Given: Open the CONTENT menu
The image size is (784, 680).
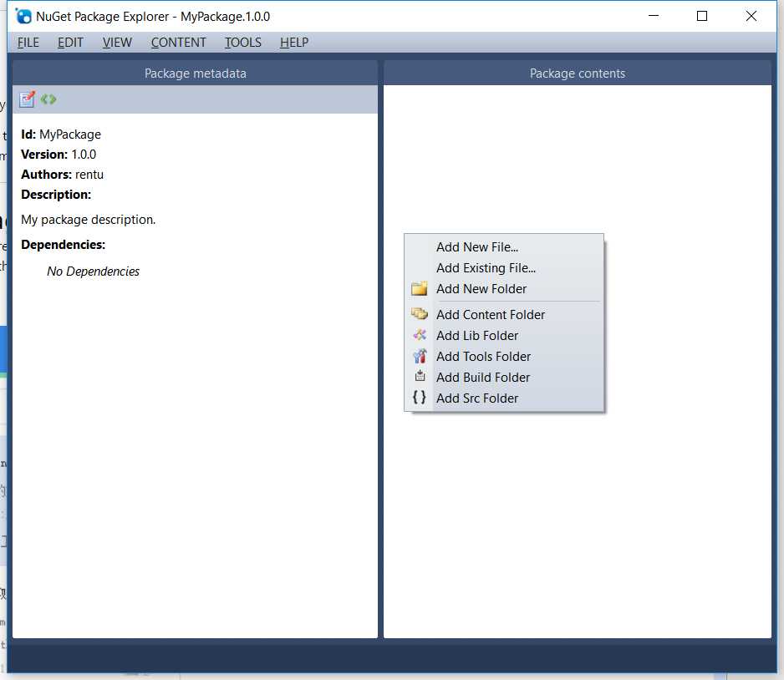Looking at the screenshot, I should coord(179,43).
